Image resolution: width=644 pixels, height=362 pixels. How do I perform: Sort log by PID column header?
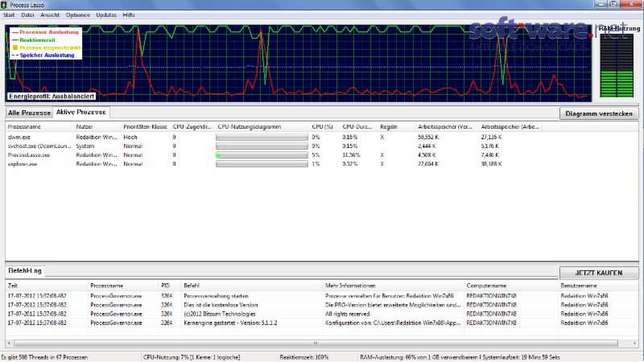pyautogui.click(x=170, y=286)
